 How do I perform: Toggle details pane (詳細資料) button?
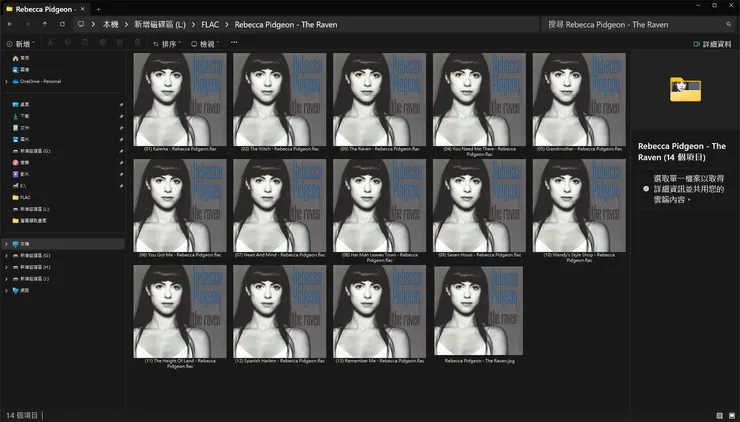coord(712,44)
